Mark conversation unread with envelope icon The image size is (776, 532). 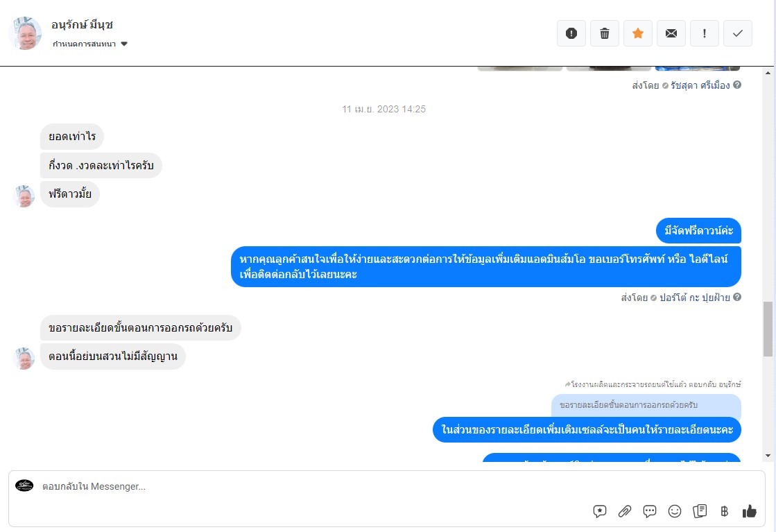tap(671, 33)
